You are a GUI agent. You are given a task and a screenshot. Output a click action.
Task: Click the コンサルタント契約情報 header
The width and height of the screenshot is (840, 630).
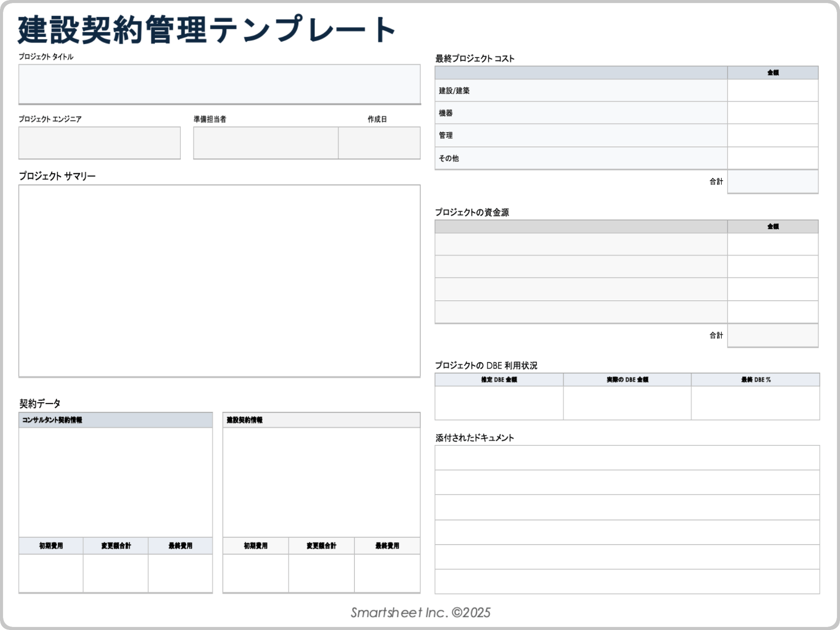pyautogui.click(x=115, y=420)
